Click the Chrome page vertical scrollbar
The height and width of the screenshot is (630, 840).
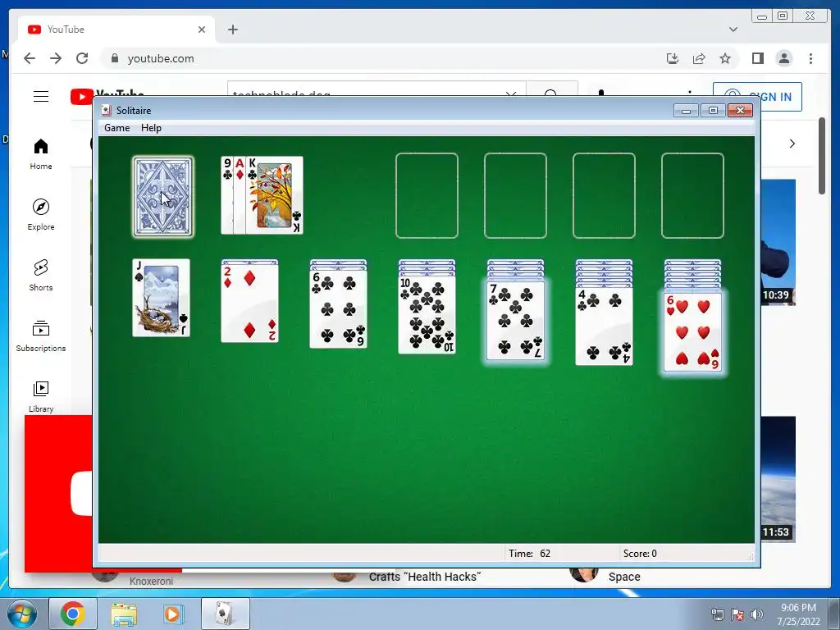pyautogui.click(x=822, y=157)
